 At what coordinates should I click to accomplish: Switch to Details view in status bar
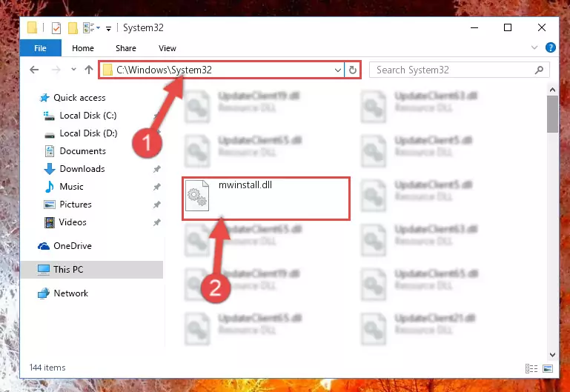[x=531, y=368]
